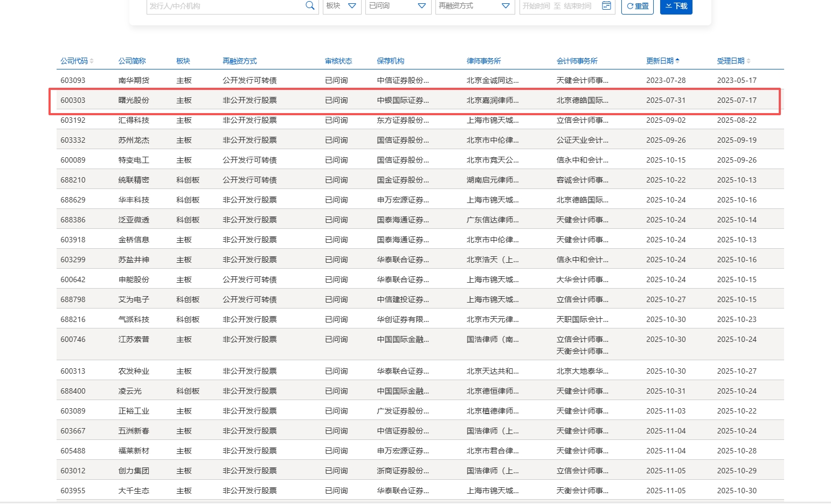
Task: Click 华创证券有限... sponsor cell
Action: (x=403, y=319)
